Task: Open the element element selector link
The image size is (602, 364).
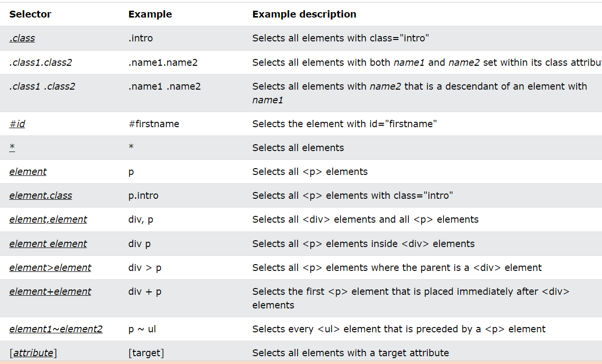Action: 48,244
